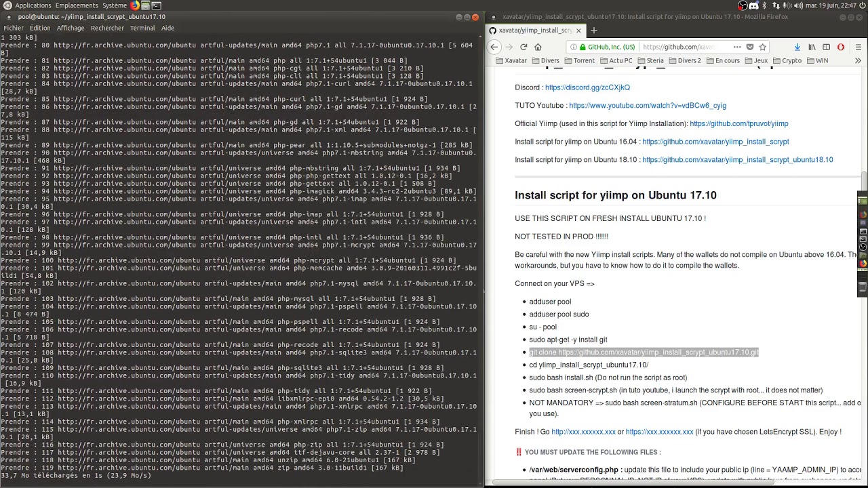Open the Actu PC bookmarks folder

(x=616, y=60)
